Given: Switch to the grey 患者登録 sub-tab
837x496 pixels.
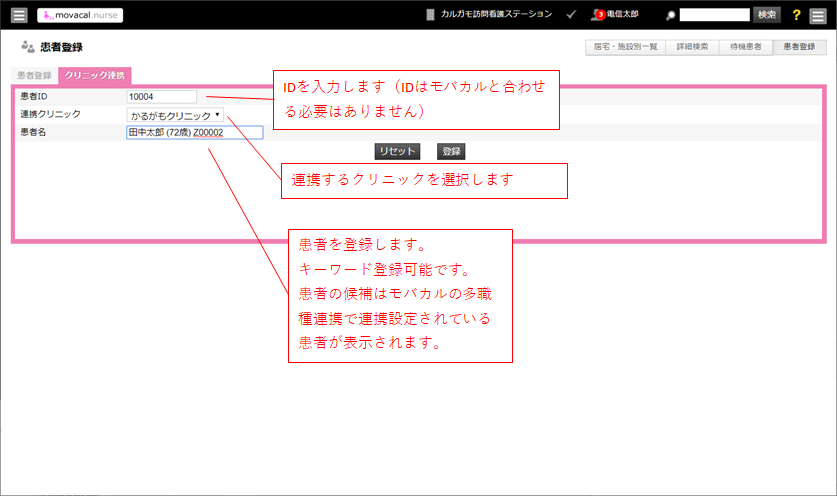Looking at the screenshot, I should pyautogui.click(x=34, y=75).
